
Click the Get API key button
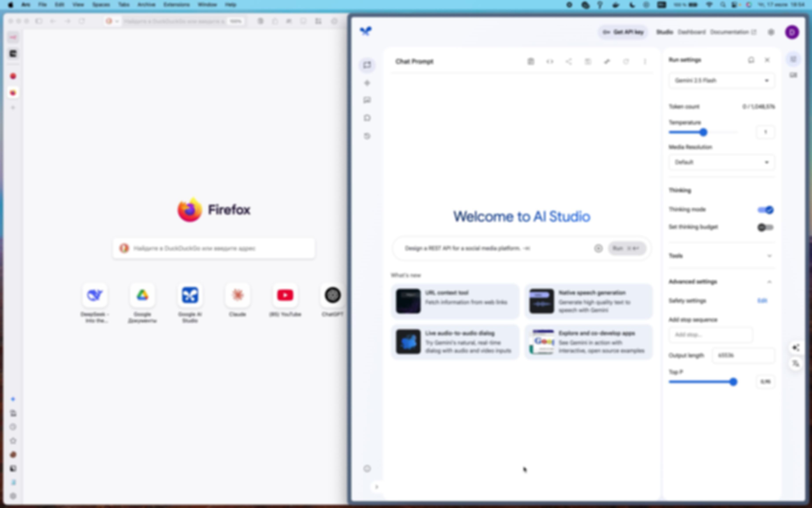coord(623,32)
